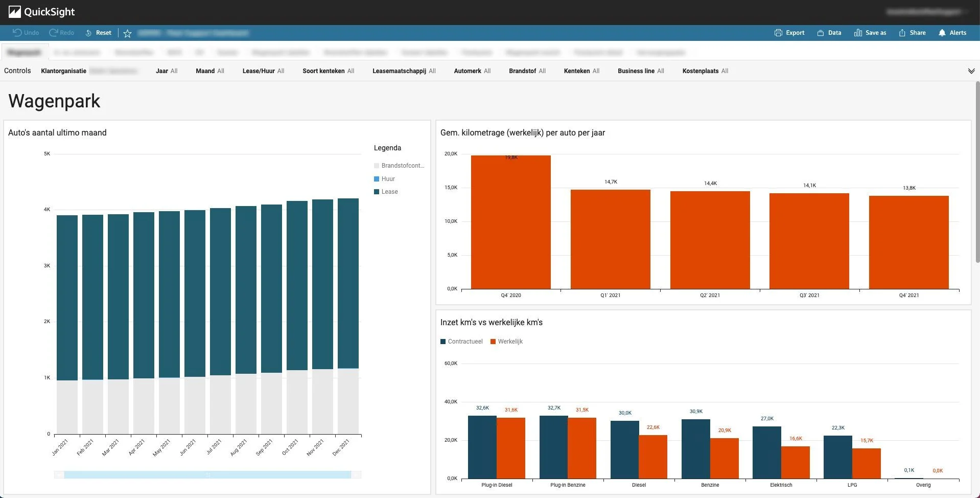This screenshot has height=498, width=980.
Task: Click the Plug-in Diesel axis label
Action: [497, 485]
